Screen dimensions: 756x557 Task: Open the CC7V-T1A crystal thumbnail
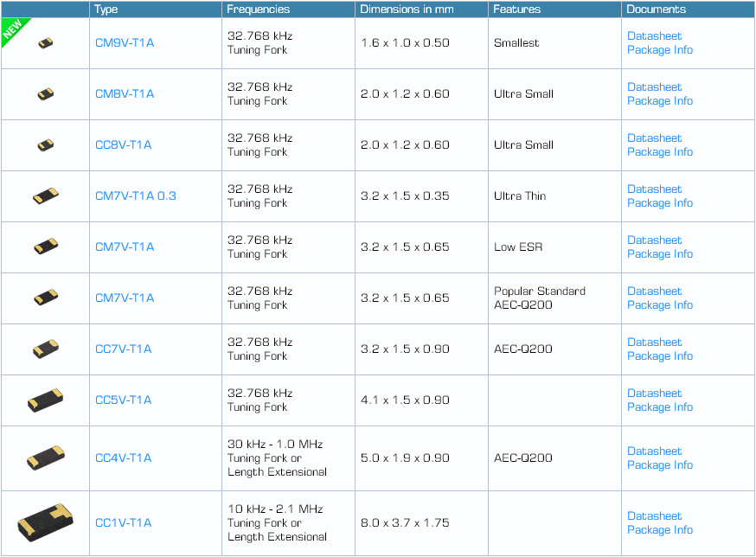47,349
